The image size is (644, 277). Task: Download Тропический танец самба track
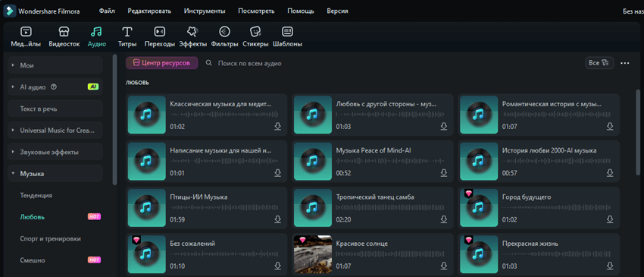tap(443, 219)
